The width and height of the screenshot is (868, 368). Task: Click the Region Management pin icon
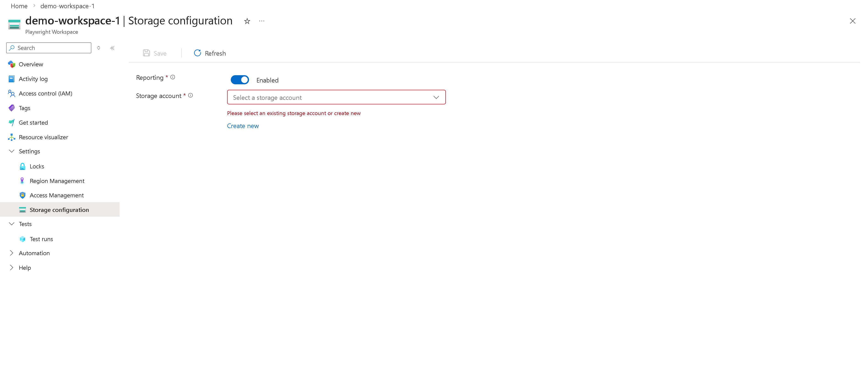(22, 181)
